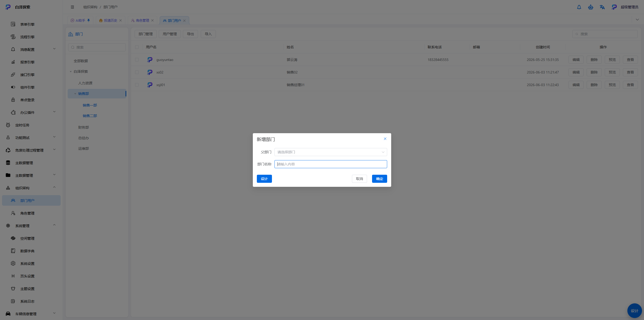This screenshot has height=320, width=644.
Task: Click the floating round 设计 button
Action: [x=634, y=311]
